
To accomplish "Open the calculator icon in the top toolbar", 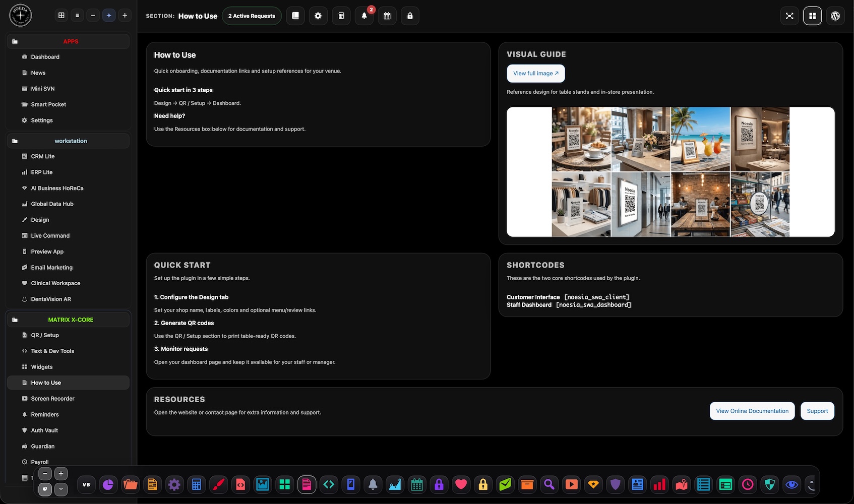I will coord(341,16).
